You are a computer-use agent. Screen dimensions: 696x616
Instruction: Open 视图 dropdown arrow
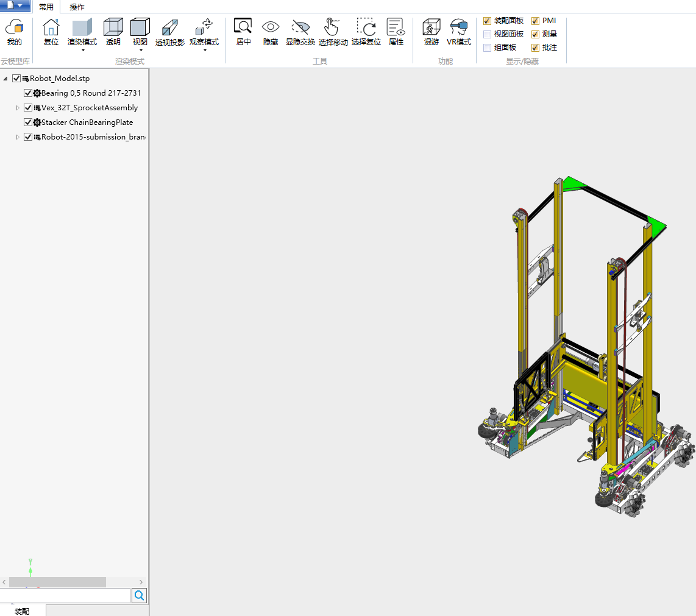141,50
